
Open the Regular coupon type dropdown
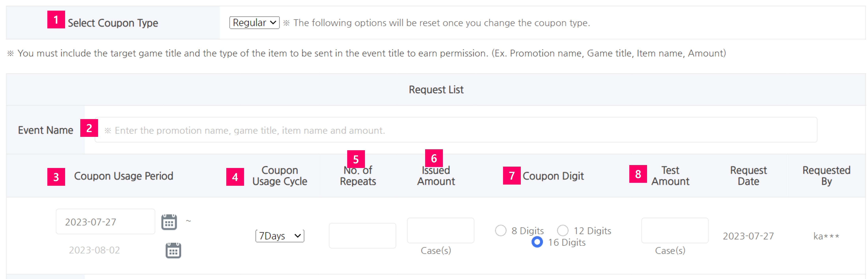pos(254,22)
